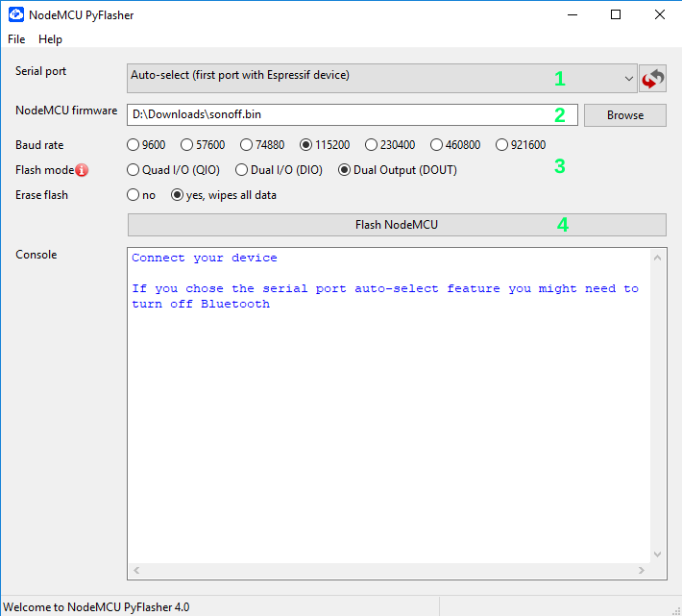The image size is (682, 616).
Task: Click the NodeMCU PyFlasher app icon in title bar
Action: pyautogui.click(x=16, y=14)
